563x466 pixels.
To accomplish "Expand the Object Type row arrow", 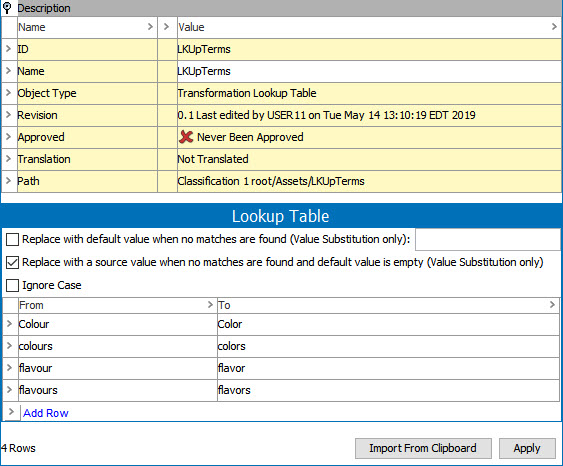I will point(9,93).
